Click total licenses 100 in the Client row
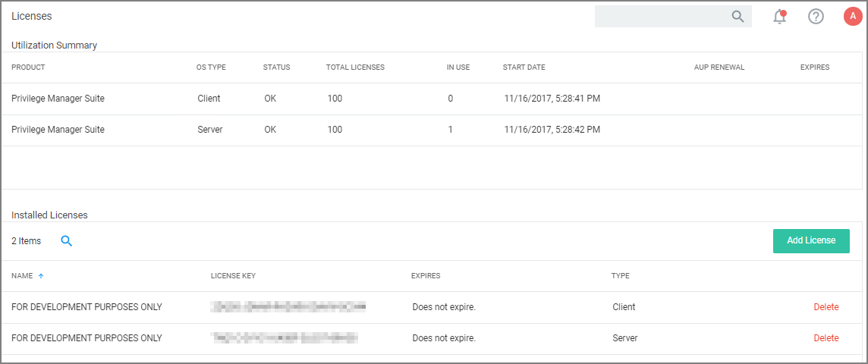The height and width of the screenshot is (364, 868). [x=335, y=99]
